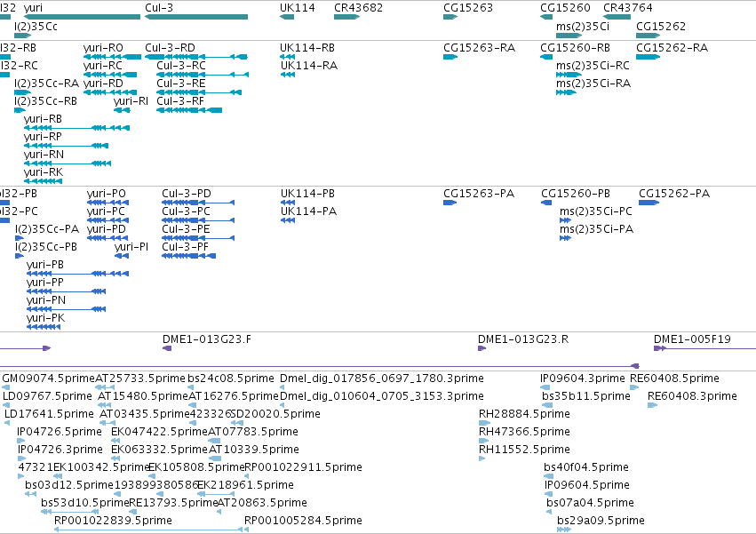Select transcript UK114-RB
Viewport: 756px width, 534px height.
(287, 57)
